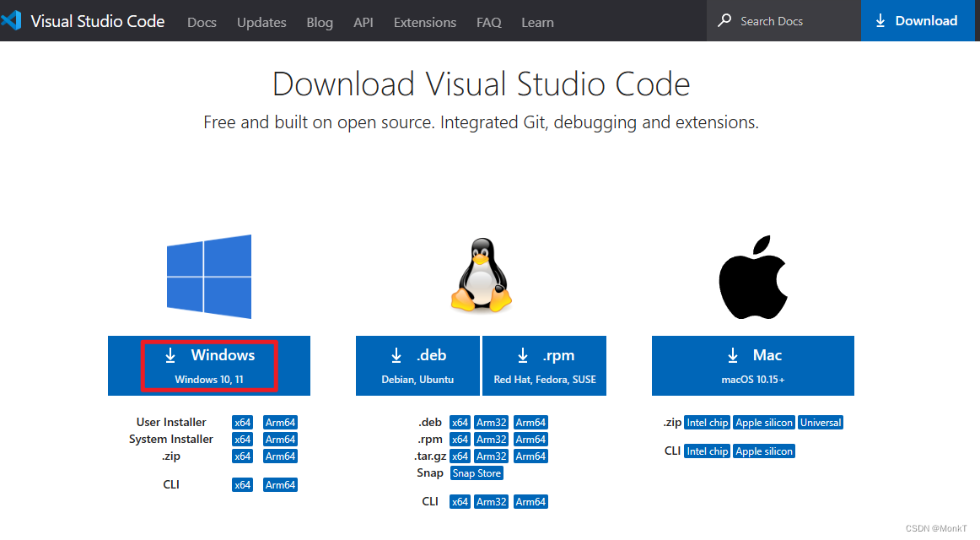Get Mac CLI Apple silicon build
Image resolution: width=980 pixels, height=540 pixels.
coord(764,451)
